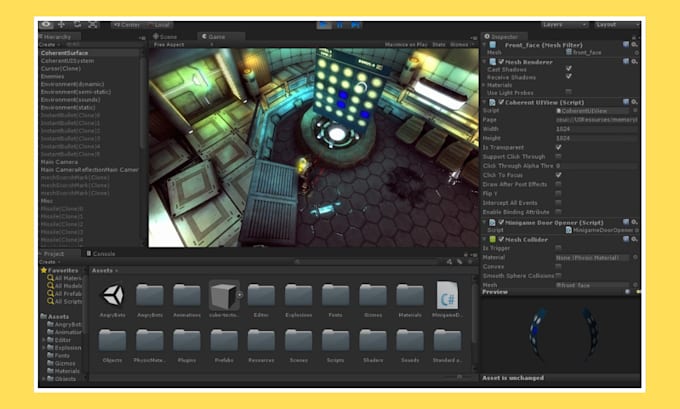Select the Hand tool in the toolbar
The height and width of the screenshot is (409, 680).
tap(46, 25)
